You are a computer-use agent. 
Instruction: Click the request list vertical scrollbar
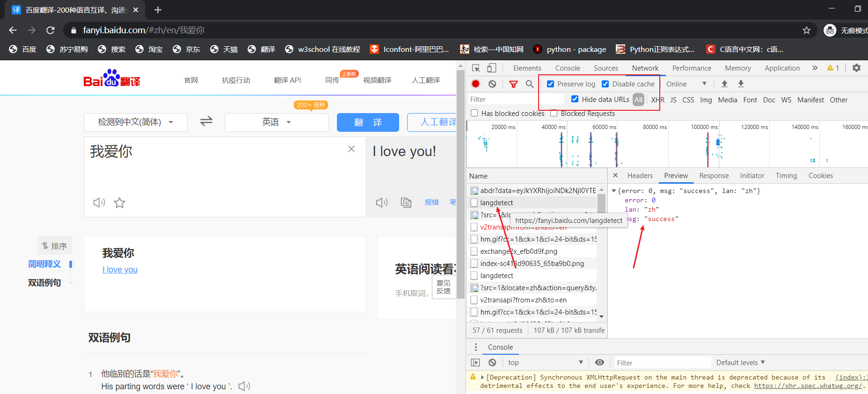[x=602, y=252]
